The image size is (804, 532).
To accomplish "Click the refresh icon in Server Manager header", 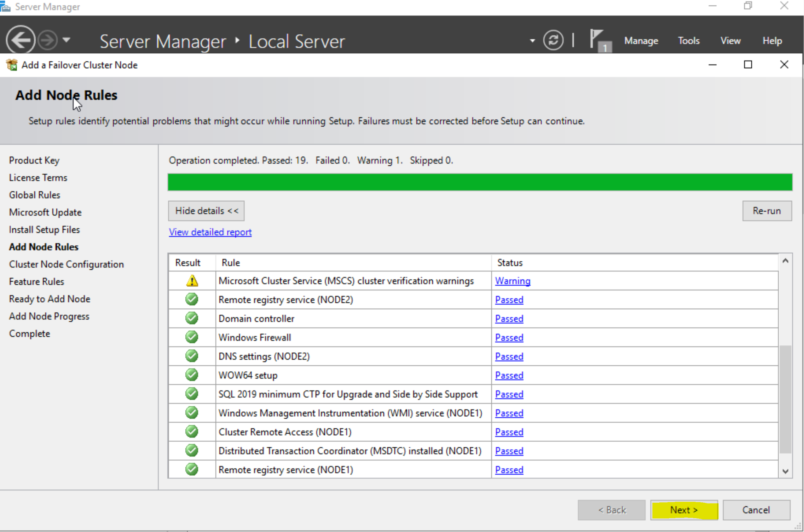I will click(x=553, y=40).
